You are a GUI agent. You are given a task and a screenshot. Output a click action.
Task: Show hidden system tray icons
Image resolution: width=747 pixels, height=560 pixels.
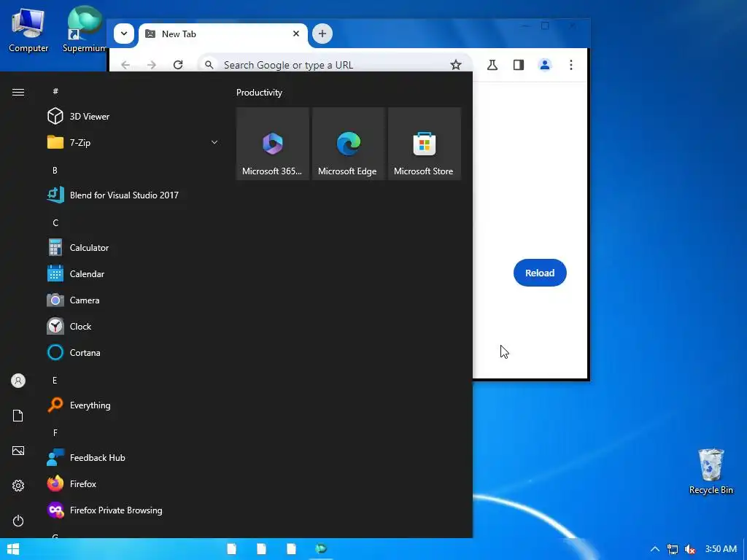pos(655,549)
